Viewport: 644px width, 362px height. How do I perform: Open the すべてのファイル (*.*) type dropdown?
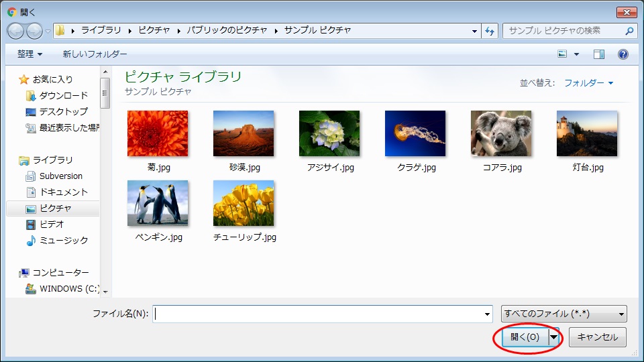564,314
